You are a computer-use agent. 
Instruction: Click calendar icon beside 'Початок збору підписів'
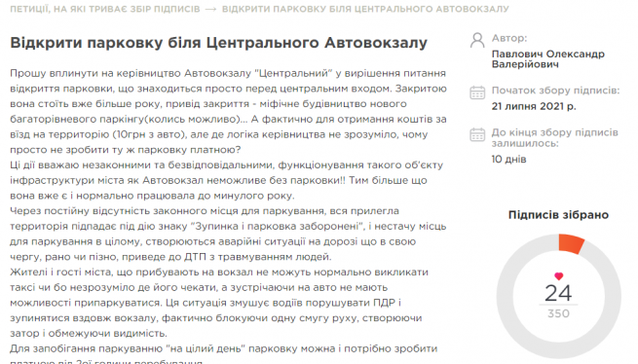coord(477,92)
